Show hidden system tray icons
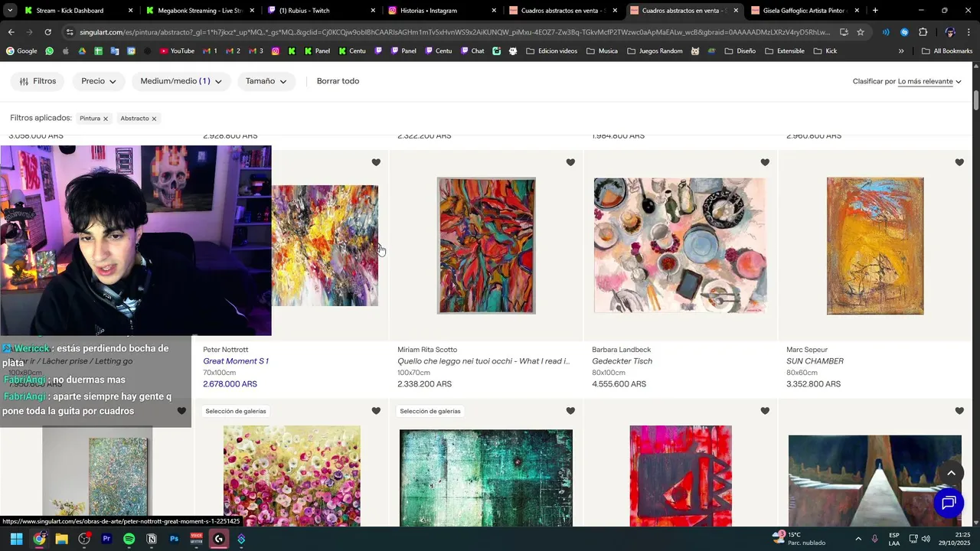This screenshot has width=980, height=551. pyautogui.click(x=857, y=539)
